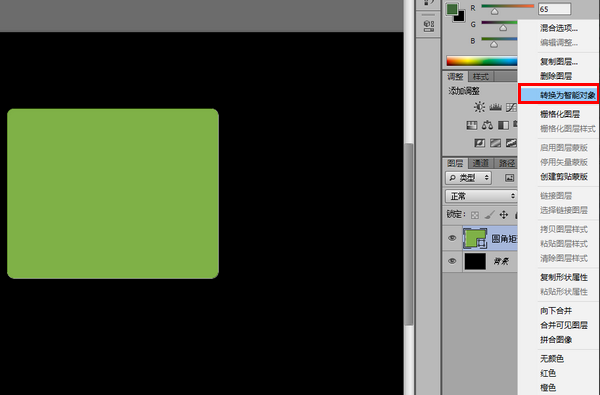Viewport: 600px width, 395px height.
Task: Hide the 圆角矩形 layer with eye icon
Action: [x=452, y=238]
